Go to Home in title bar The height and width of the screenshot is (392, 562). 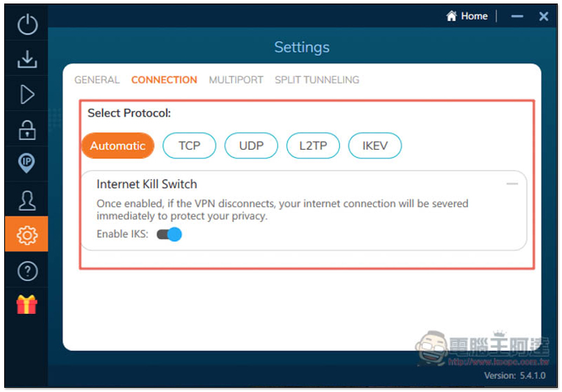tap(466, 16)
